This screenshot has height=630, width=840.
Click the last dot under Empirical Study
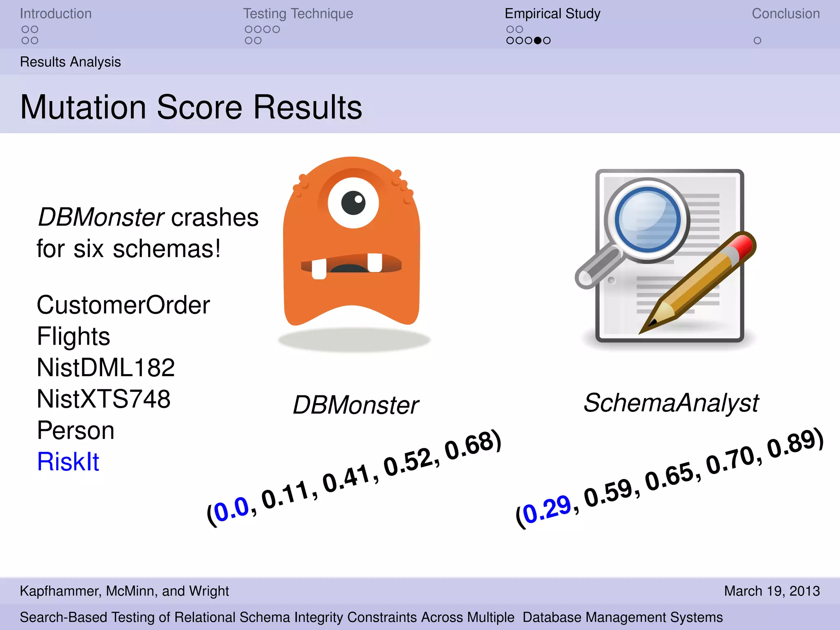[547, 41]
